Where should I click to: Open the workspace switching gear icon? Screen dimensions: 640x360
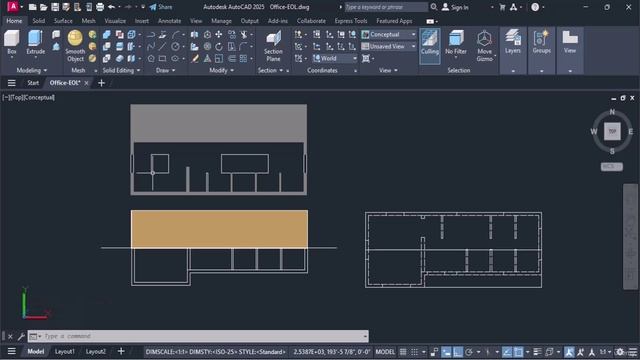point(620,352)
